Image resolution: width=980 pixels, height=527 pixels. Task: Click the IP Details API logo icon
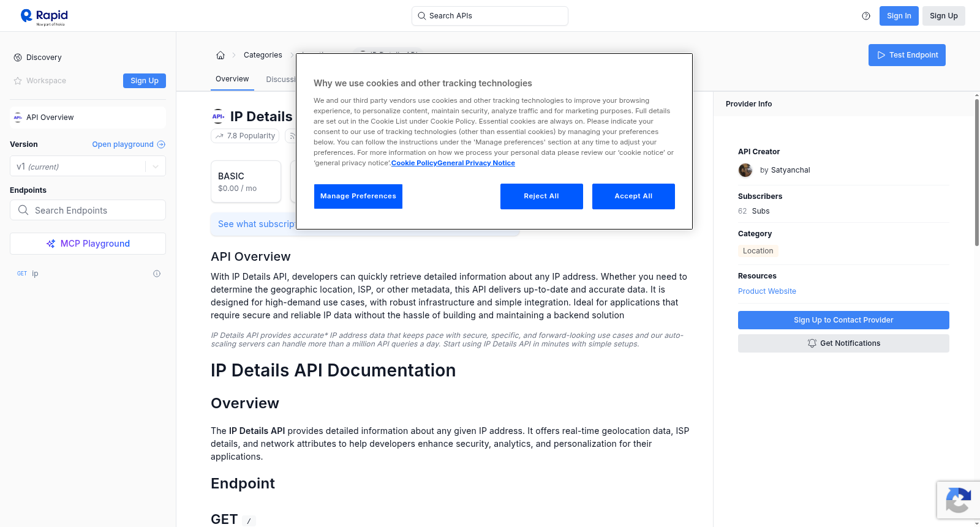218,116
